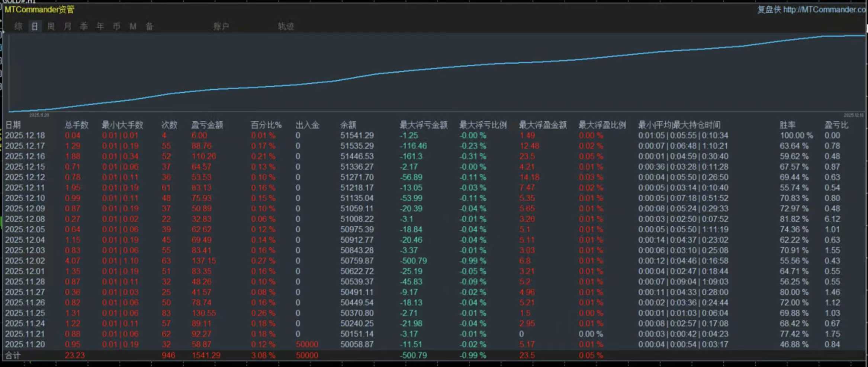868x367 pixels.
Task: Click the 盈亏比 column header
Action: (836, 125)
